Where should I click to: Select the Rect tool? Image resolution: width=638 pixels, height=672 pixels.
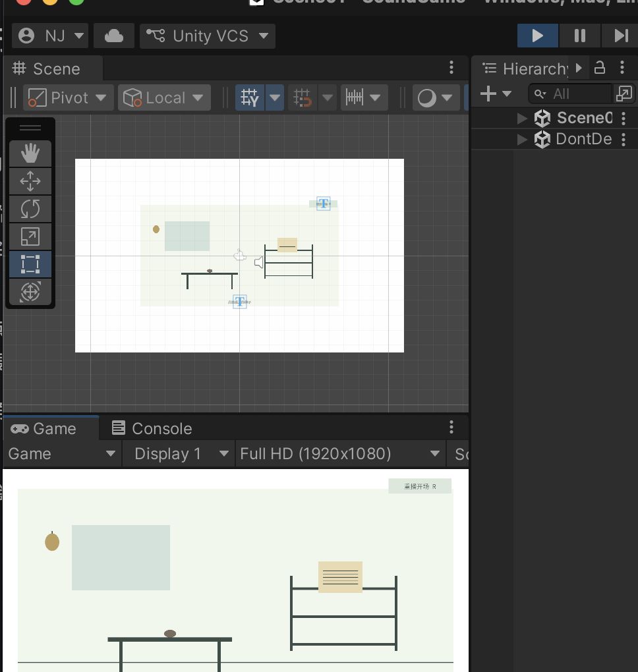(30, 264)
